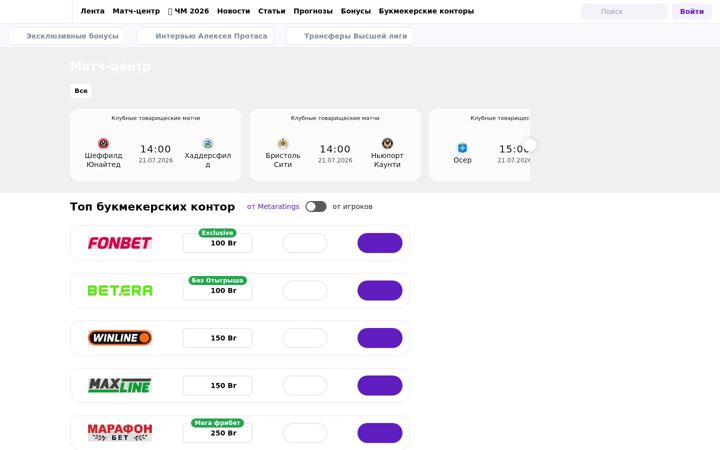
Task: Click the Топ букмекерских контор heading
Action: (x=152, y=207)
